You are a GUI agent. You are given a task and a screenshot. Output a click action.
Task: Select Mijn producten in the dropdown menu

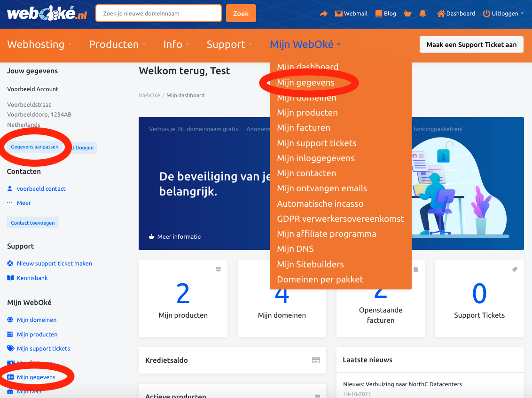(307, 113)
